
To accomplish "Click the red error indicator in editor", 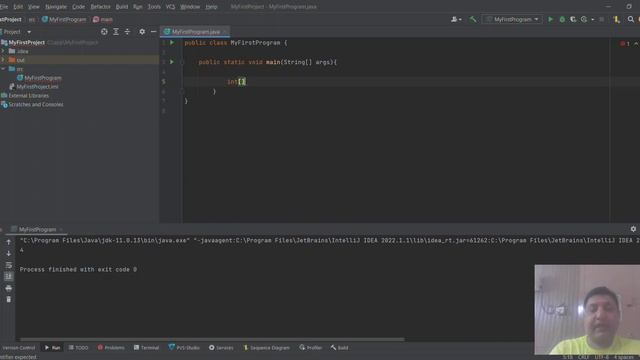I will pyautogui.click(x=624, y=44).
